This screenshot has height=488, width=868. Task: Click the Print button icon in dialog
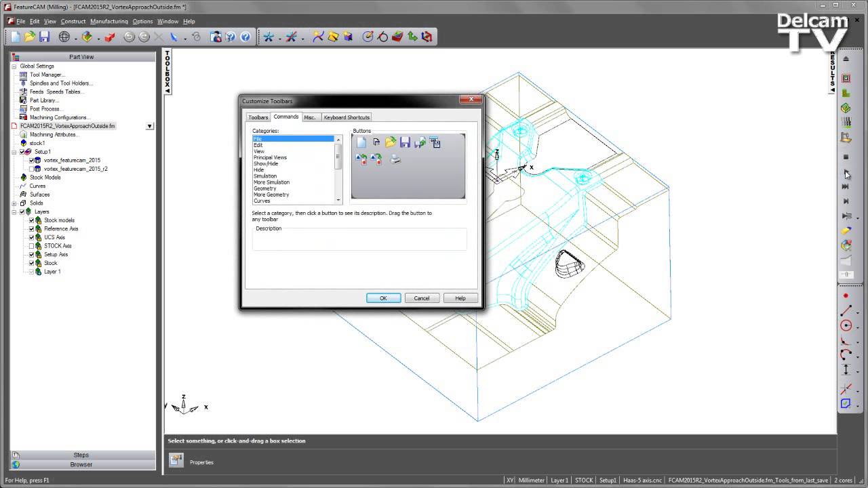396,159
